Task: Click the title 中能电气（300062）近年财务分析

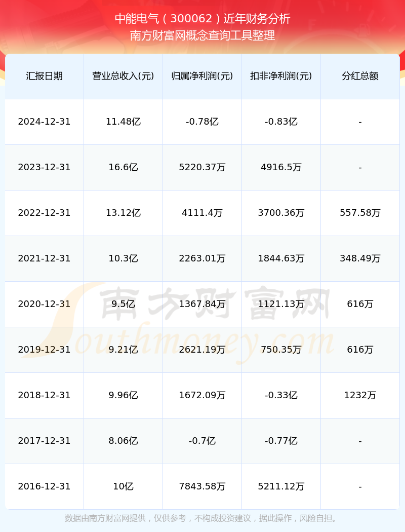Action: 202,19
